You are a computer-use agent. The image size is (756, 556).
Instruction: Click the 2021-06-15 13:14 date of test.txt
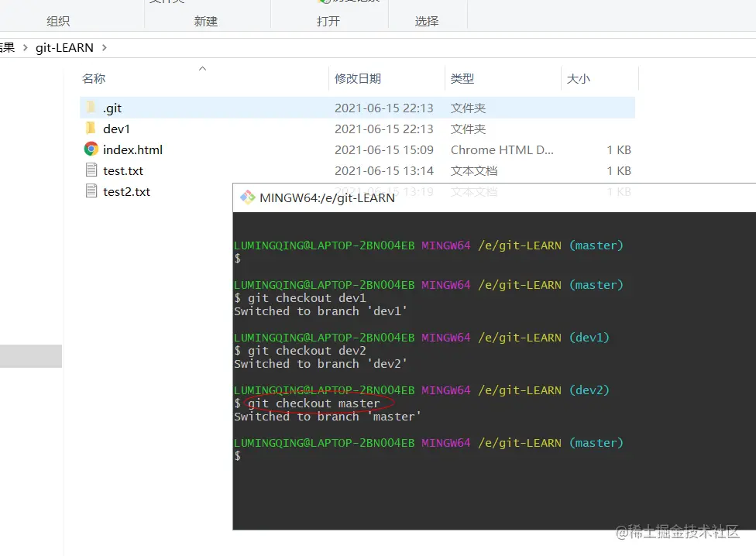tap(383, 170)
